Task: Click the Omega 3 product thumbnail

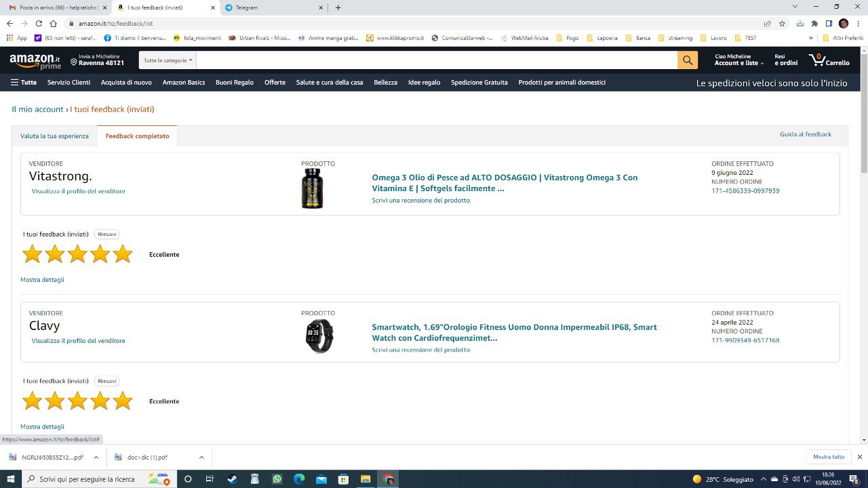Action: point(312,188)
